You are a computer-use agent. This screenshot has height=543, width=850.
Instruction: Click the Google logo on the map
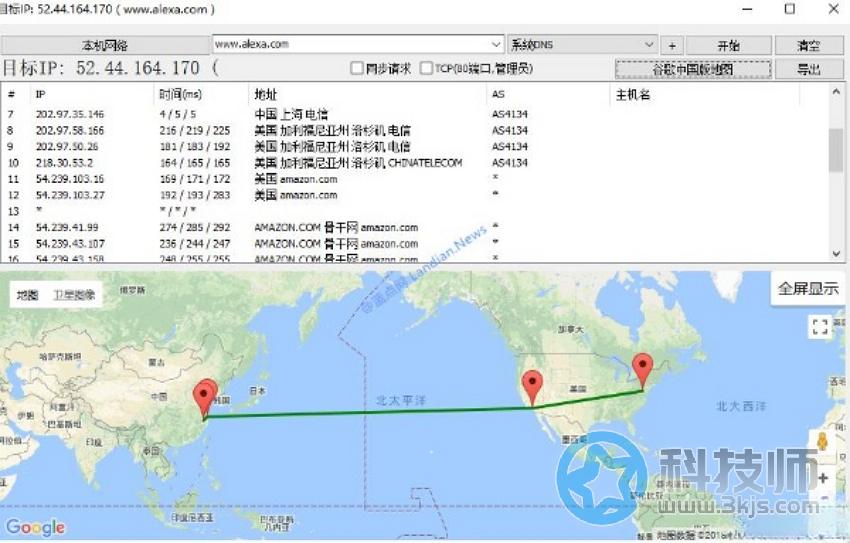[35, 528]
